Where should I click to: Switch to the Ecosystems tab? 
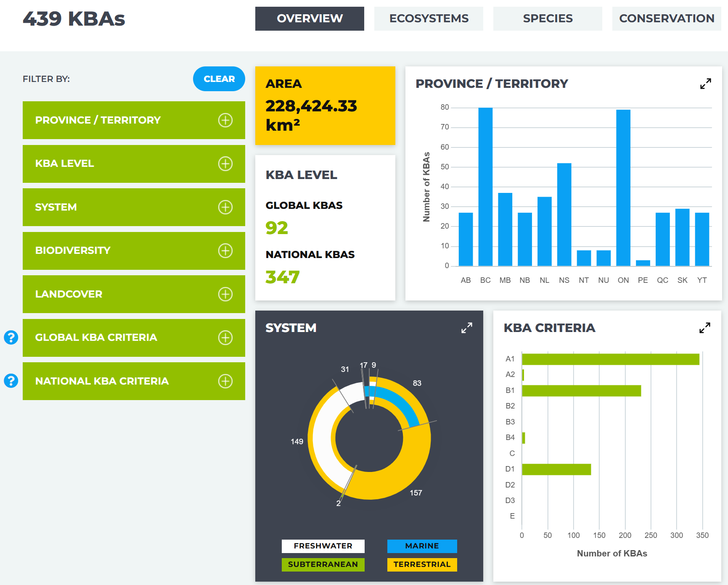click(429, 18)
